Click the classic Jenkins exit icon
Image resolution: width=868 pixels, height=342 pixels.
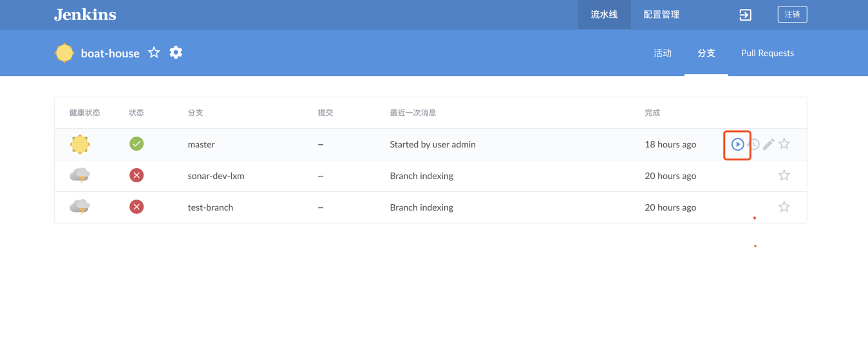pos(745,15)
